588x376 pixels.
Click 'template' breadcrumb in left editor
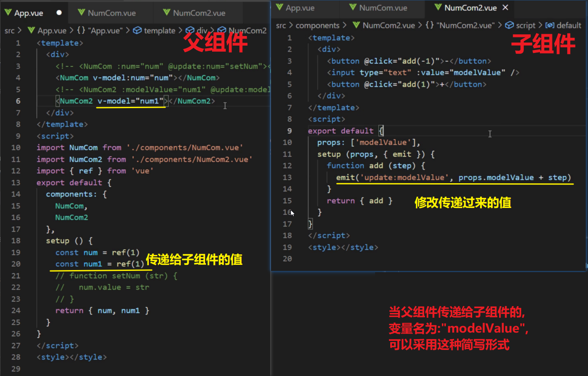tap(160, 30)
